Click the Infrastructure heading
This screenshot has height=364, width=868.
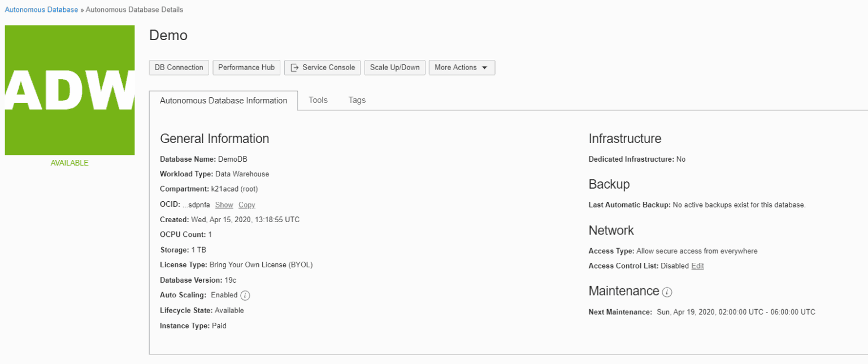(x=625, y=138)
